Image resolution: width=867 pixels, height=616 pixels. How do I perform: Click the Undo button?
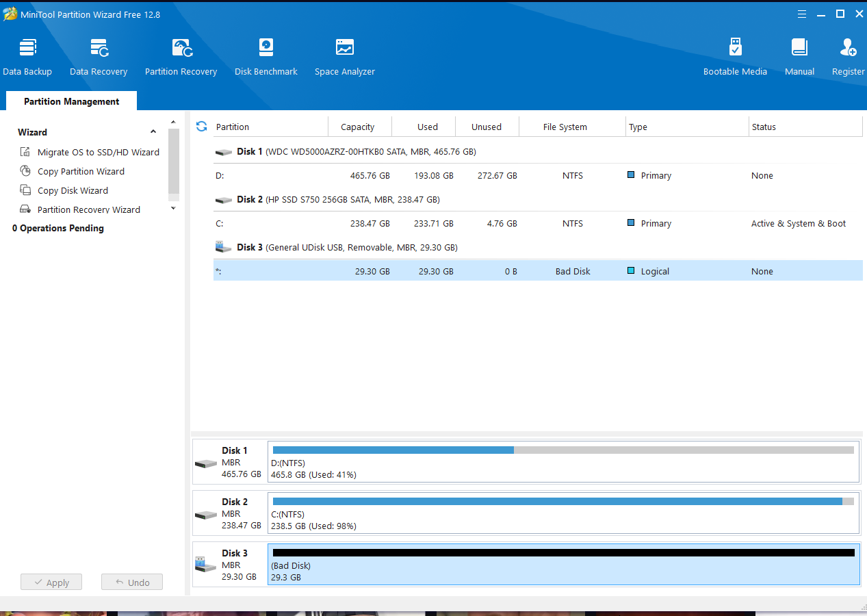coord(132,582)
